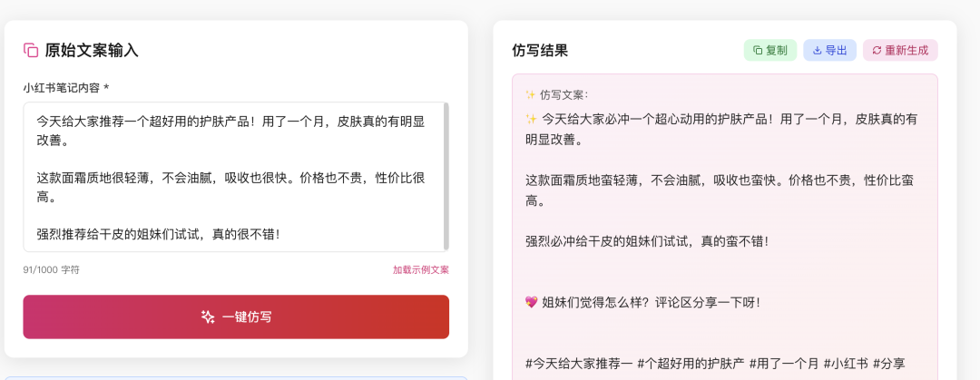980x380 pixels.
Task: Click the copy icon in 复制 button
Action: point(758,51)
